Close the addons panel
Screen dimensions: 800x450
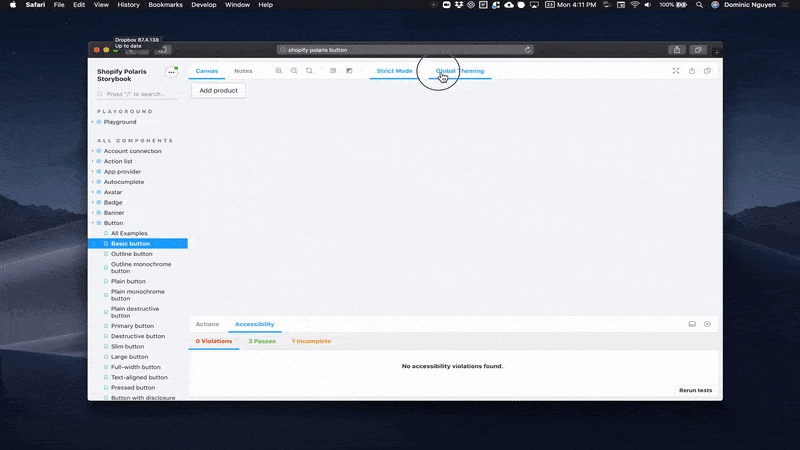tap(707, 324)
